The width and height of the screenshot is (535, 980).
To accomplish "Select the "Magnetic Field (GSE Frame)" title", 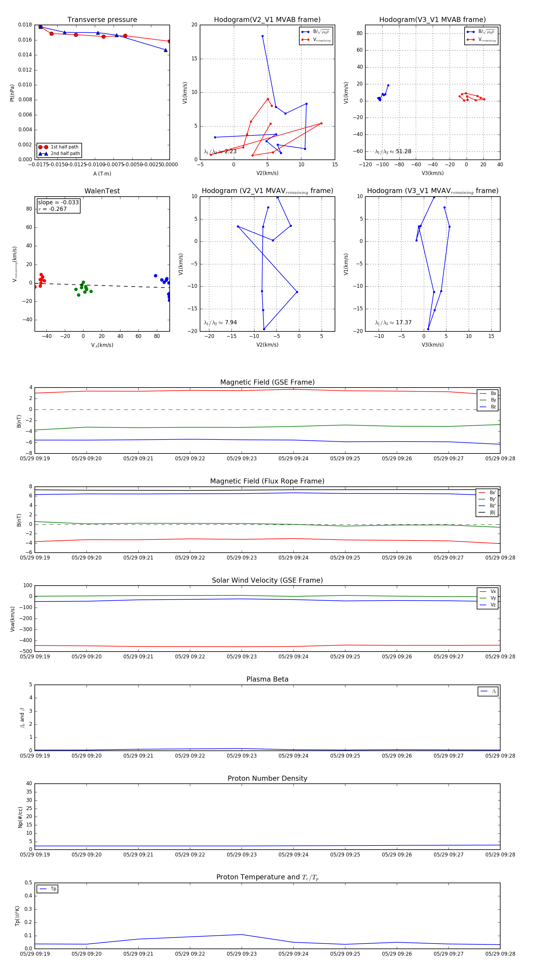I will [x=267, y=382].
